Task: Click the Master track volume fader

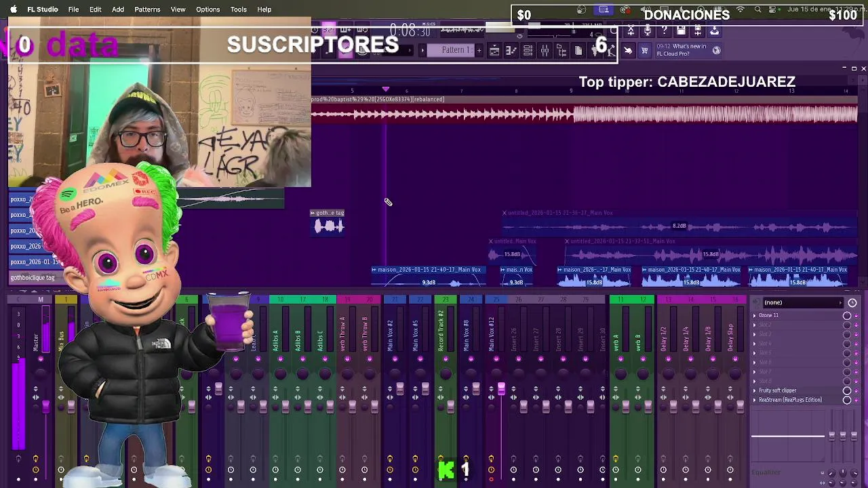Action: [x=45, y=405]
